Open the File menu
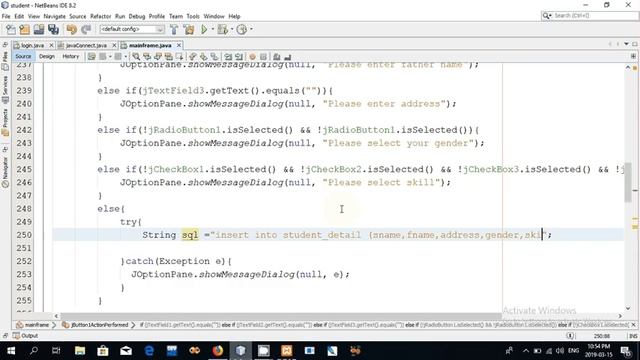 tap(6, 16)
